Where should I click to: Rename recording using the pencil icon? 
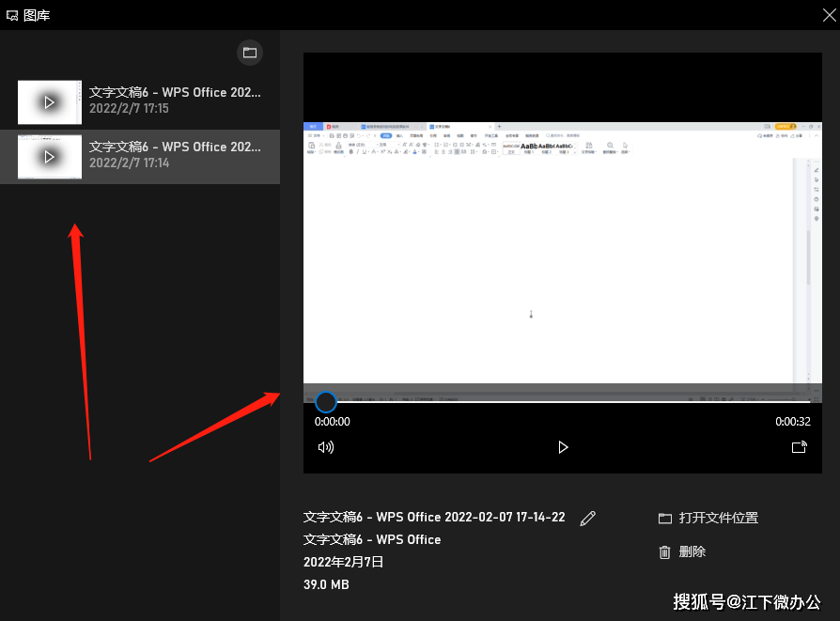588,518
